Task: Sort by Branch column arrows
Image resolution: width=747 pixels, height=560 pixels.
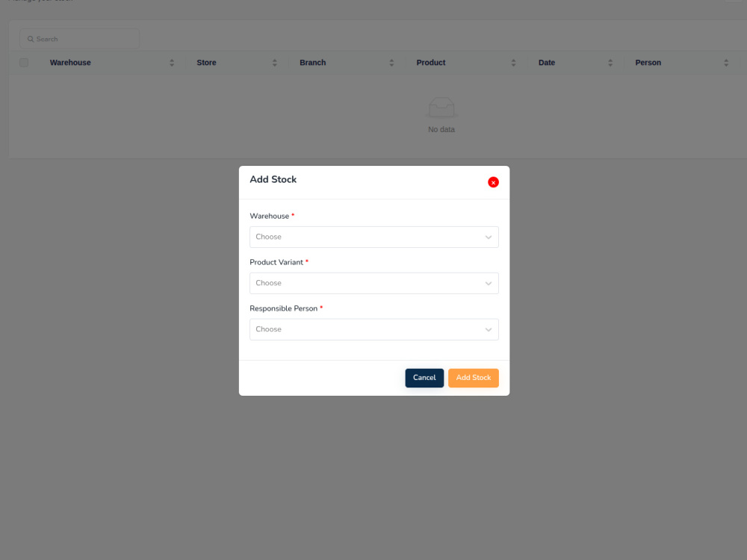Action: 391,63
